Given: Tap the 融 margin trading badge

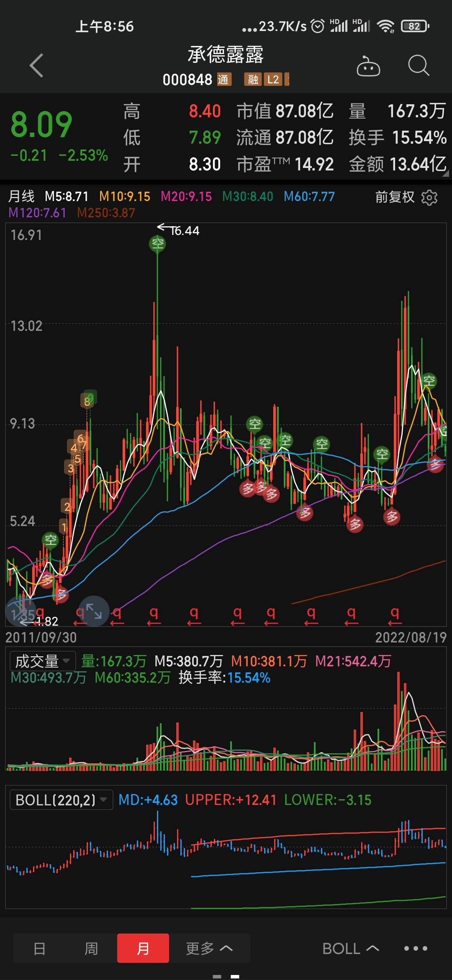Looking at the screenshot, I should tap(253, 80).
